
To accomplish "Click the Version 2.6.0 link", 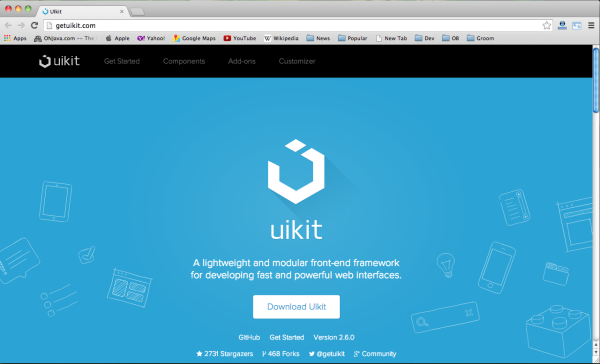I will [x=334, y=337].
